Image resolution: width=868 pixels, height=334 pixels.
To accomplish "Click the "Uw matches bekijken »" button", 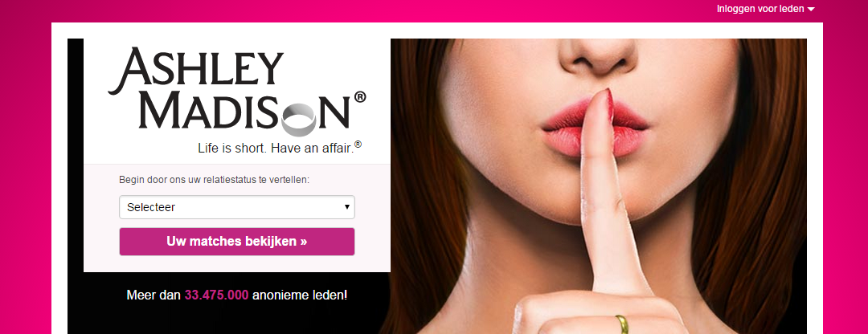I will point(237,242).
